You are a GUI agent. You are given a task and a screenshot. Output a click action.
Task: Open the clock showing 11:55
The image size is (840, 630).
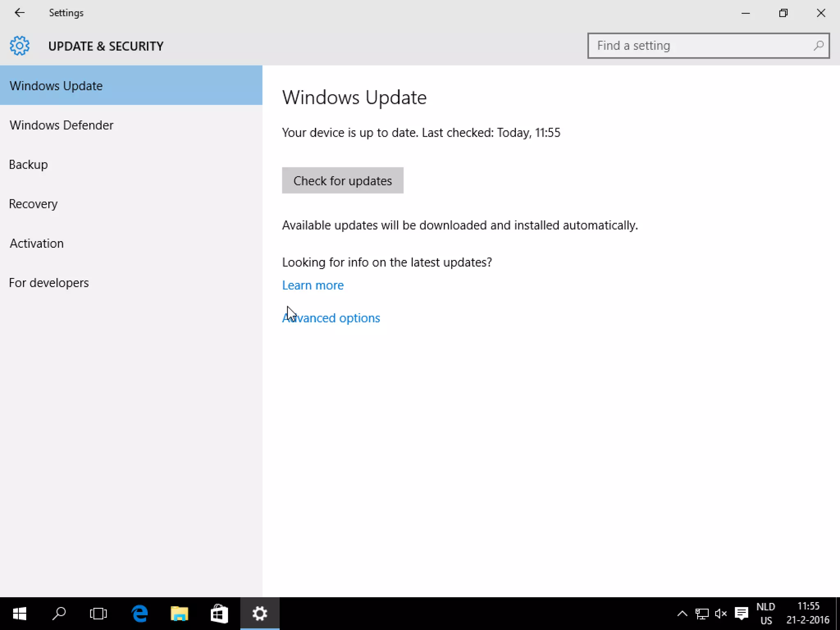[808, 614]
